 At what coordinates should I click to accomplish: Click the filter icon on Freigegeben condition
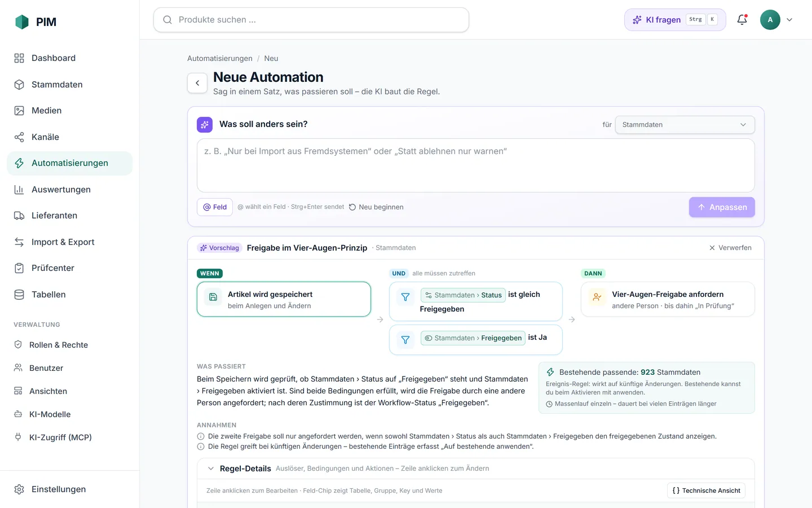pos(405,340)
